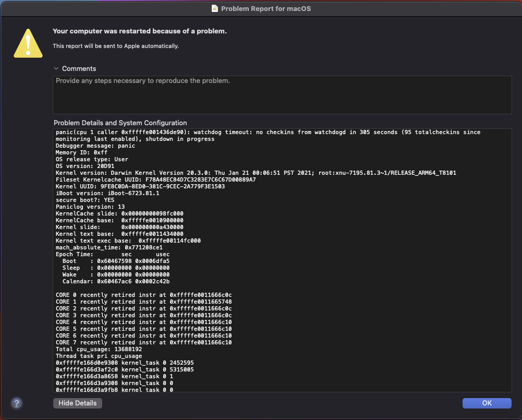Click the 'Kernel version: Darwin Kernel' line
Image resolution: width=522 pixels, height=420 pixels.
pos(256,173)
